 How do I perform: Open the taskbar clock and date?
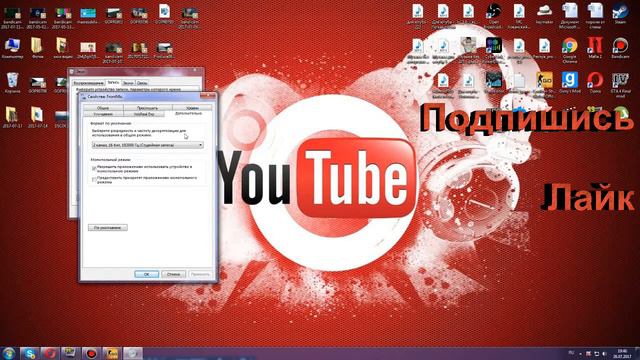click(x=623, y=353)
